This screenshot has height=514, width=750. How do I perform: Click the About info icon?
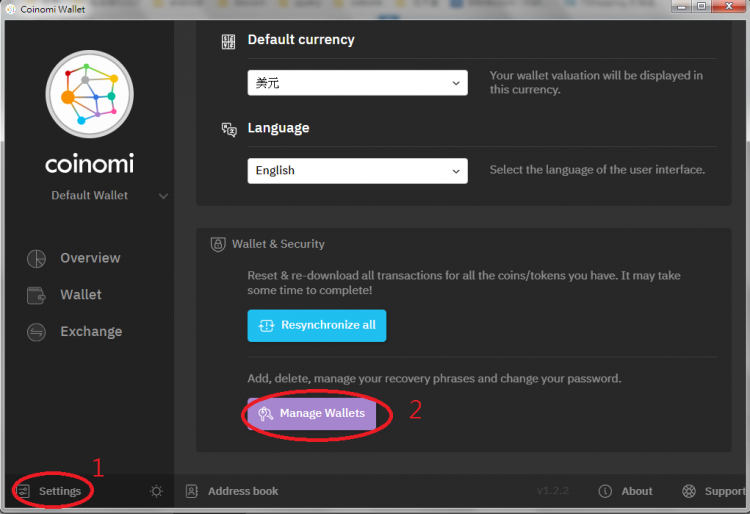(605, 491)
